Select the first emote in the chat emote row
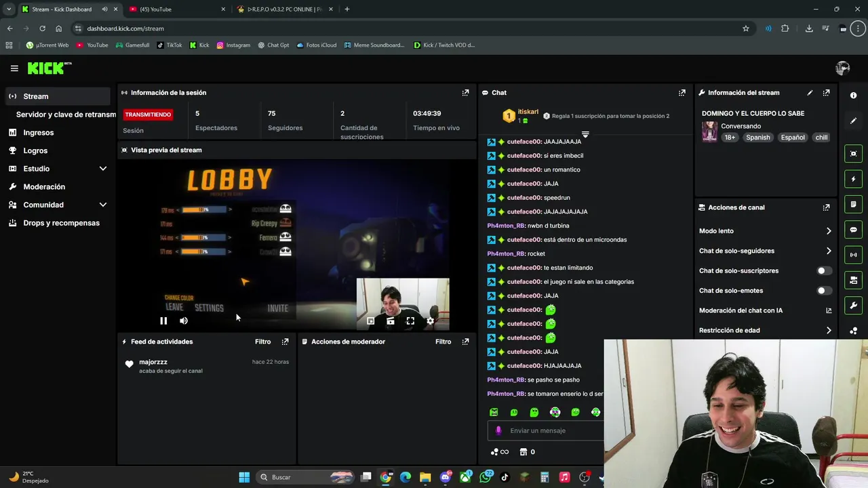 (494, 412)
